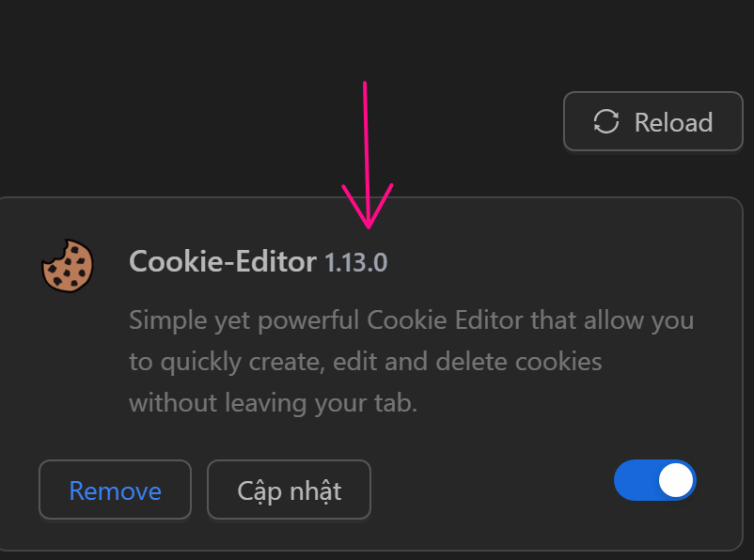
Task: Click the version number 1.13.0
Action: click(x=355, y=262)
